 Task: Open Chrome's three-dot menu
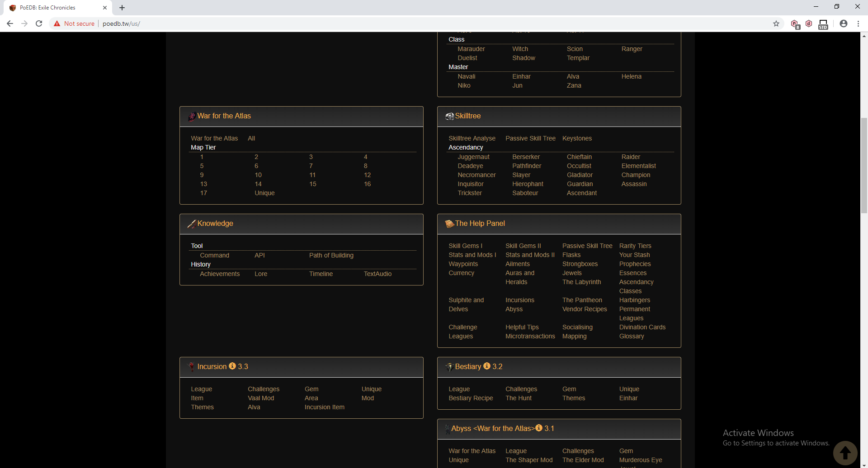[x=858, y=23]
